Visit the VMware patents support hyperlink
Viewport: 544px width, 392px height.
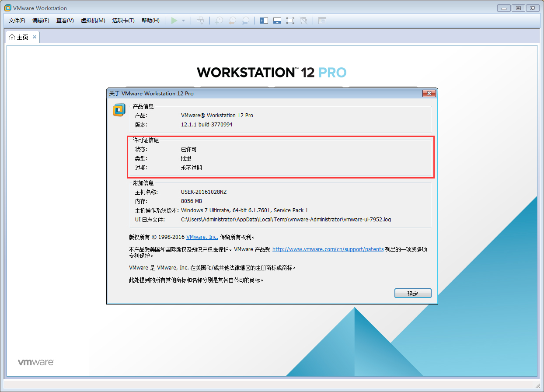(328, 249)
